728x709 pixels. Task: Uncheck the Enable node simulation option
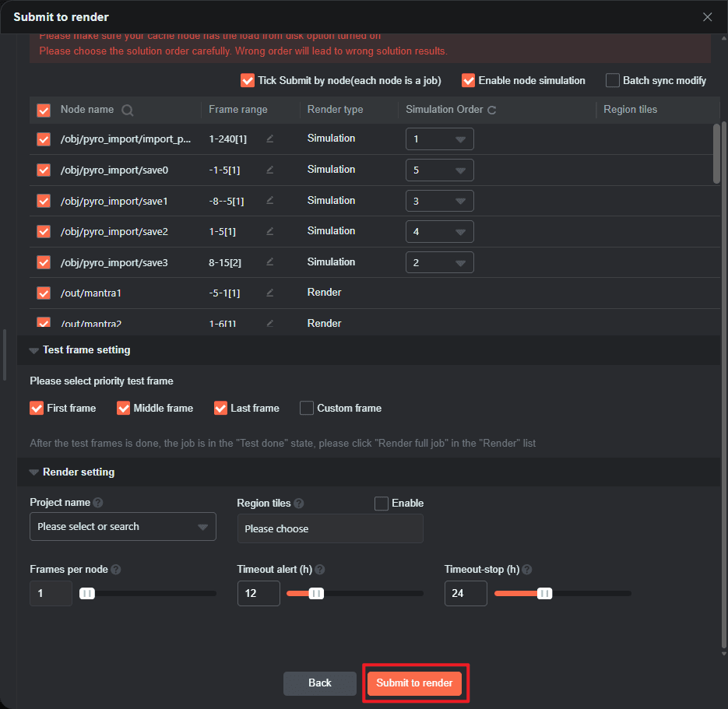pos(468,80)
